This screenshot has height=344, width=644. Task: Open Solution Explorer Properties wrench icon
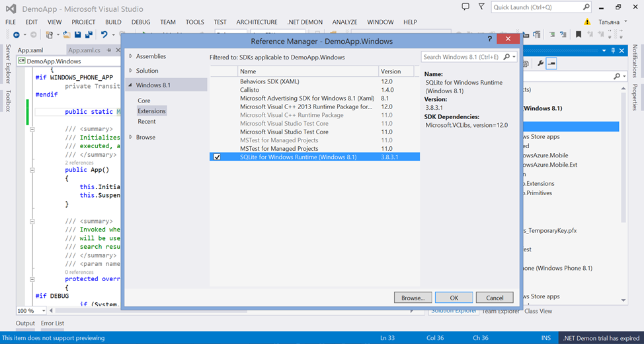point(540,64)
